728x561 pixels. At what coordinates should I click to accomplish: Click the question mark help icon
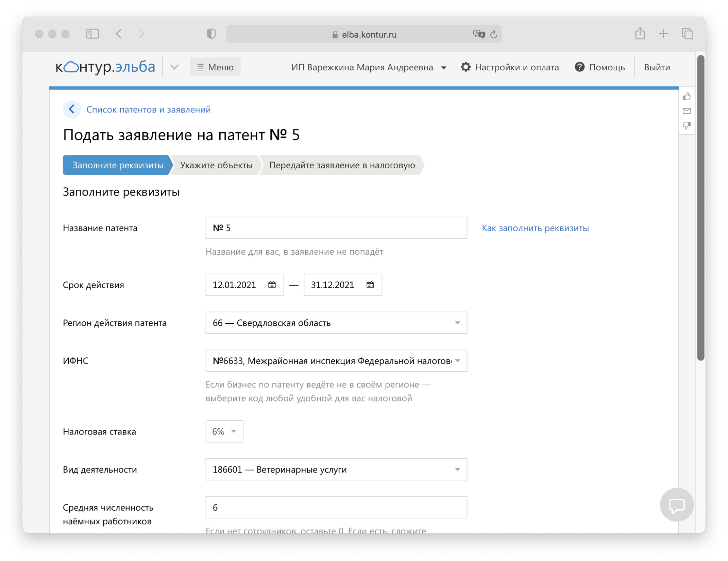579,67
